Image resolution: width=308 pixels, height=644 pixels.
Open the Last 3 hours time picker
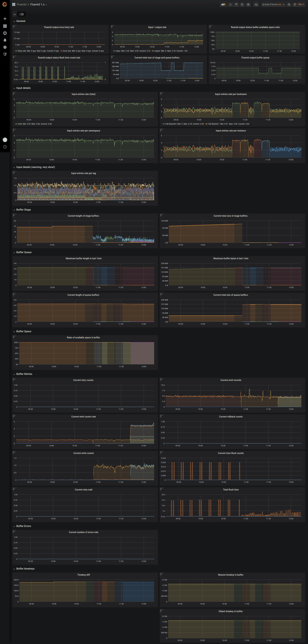273,4
